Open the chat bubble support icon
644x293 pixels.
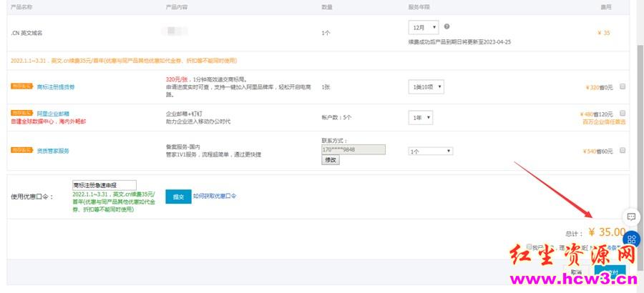click(631, 217)
